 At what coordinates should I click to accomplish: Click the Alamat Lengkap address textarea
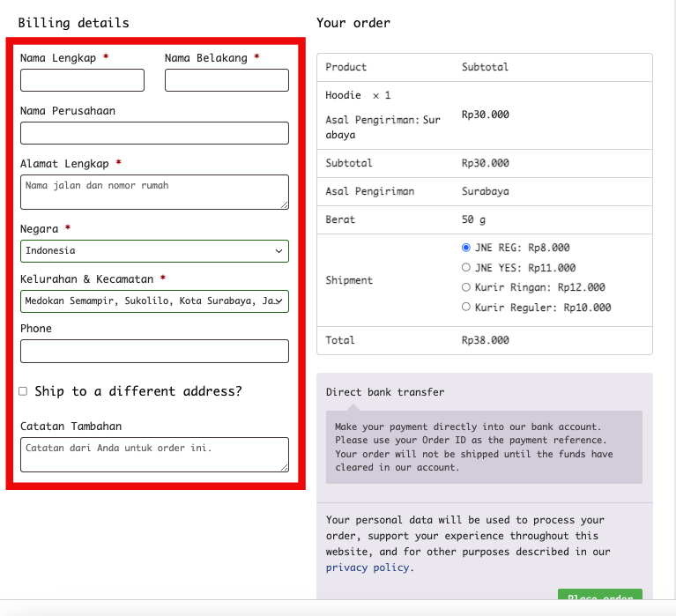[x=154, y=192]
